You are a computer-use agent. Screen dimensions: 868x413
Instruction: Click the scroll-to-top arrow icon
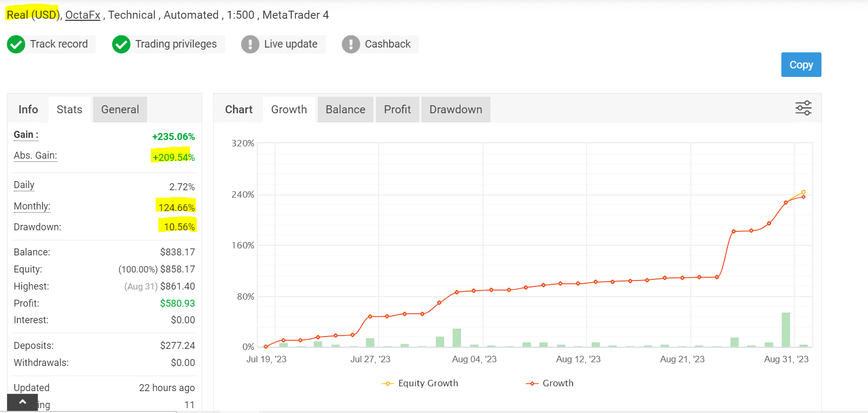[22, 402]
